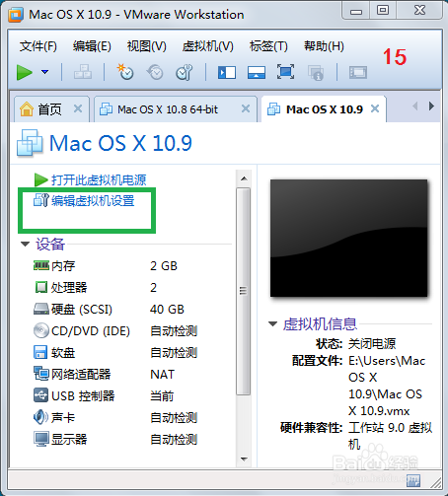Click the grayed-out network computers toolbar icon

tap(83, 72)
